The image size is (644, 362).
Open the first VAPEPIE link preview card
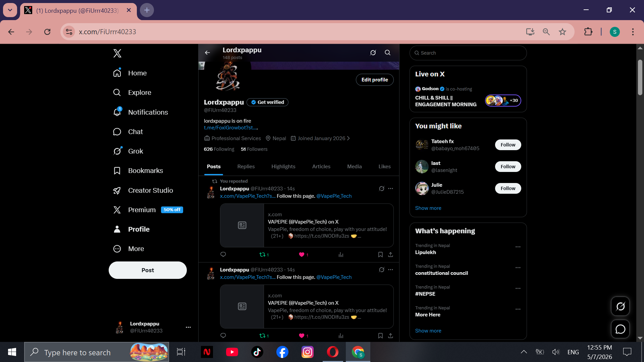[307, 225]
